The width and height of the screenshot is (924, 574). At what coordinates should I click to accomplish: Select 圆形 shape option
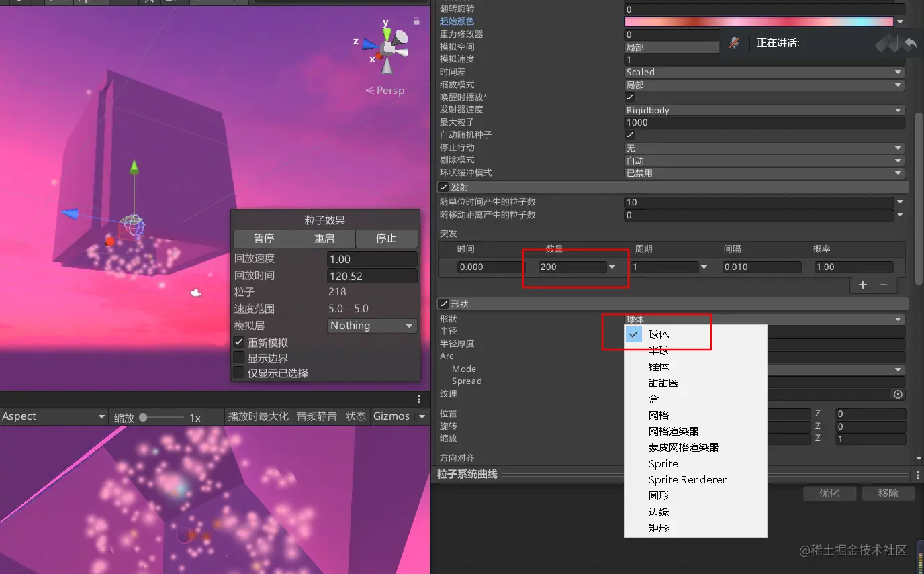tap(696, 495)
